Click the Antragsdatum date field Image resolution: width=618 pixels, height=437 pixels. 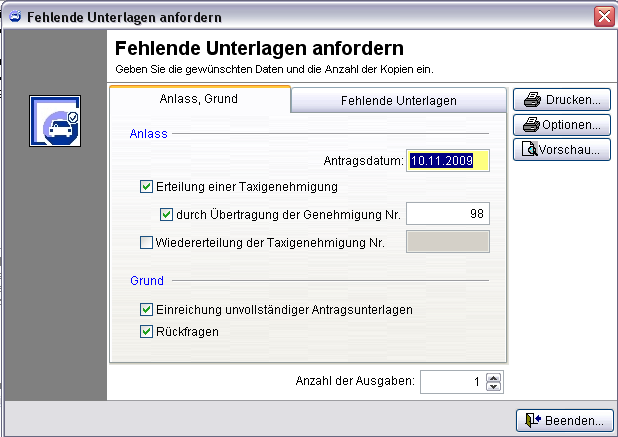click(x=446, y=160)
